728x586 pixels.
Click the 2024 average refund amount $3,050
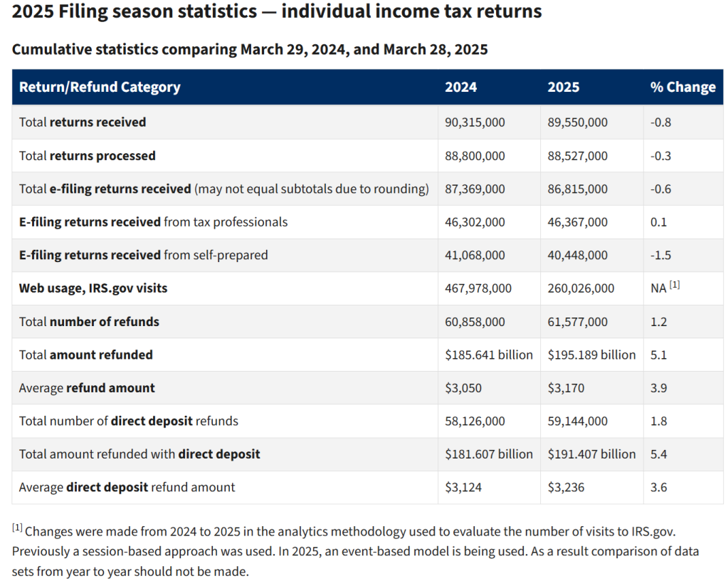460,388
